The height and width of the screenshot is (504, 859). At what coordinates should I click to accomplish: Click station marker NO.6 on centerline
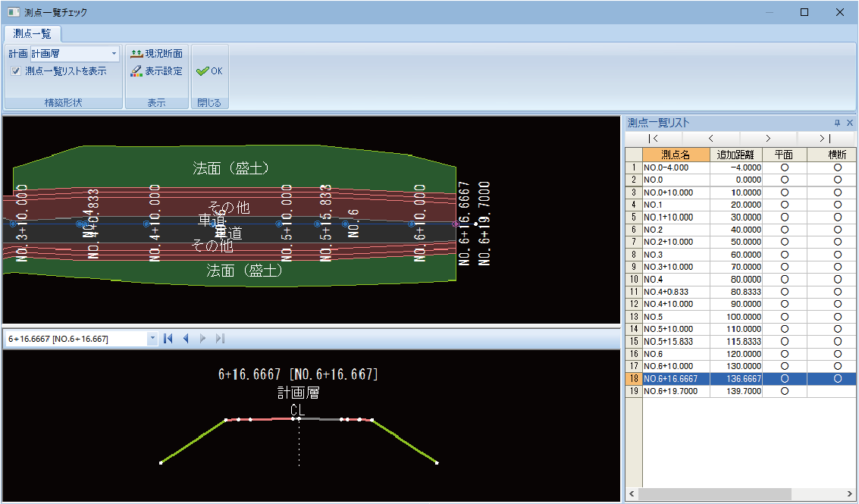pyautogui.click(x=345, y=224)
